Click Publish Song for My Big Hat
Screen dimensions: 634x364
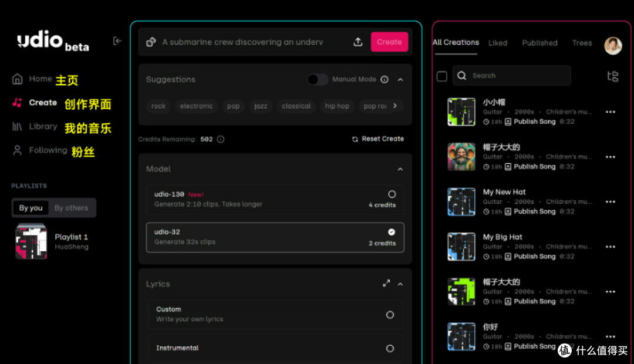click(530, 257)
